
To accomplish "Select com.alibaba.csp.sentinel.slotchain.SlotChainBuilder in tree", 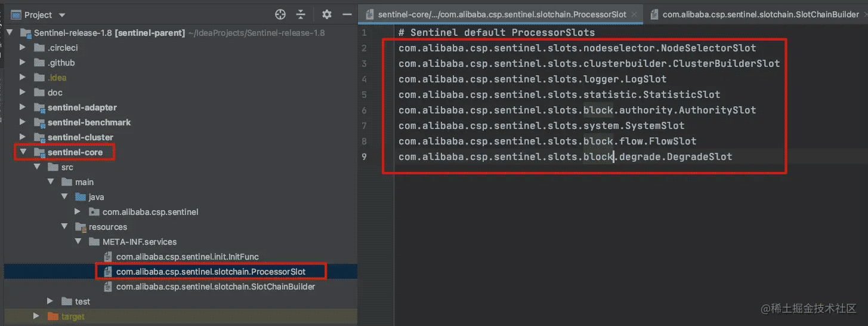I will (215, 287).
